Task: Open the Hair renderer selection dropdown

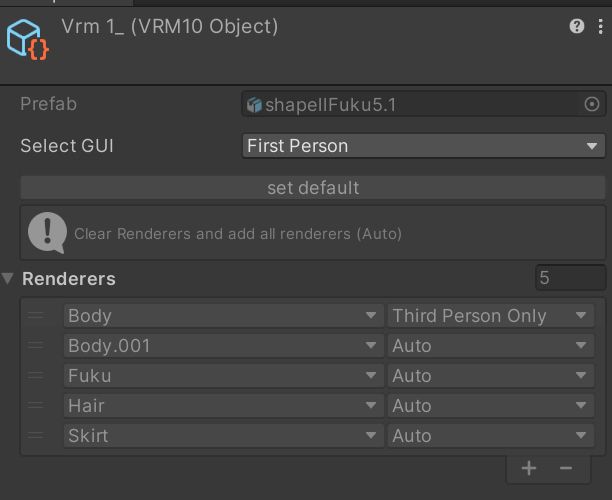Action: tap(222, 406)
